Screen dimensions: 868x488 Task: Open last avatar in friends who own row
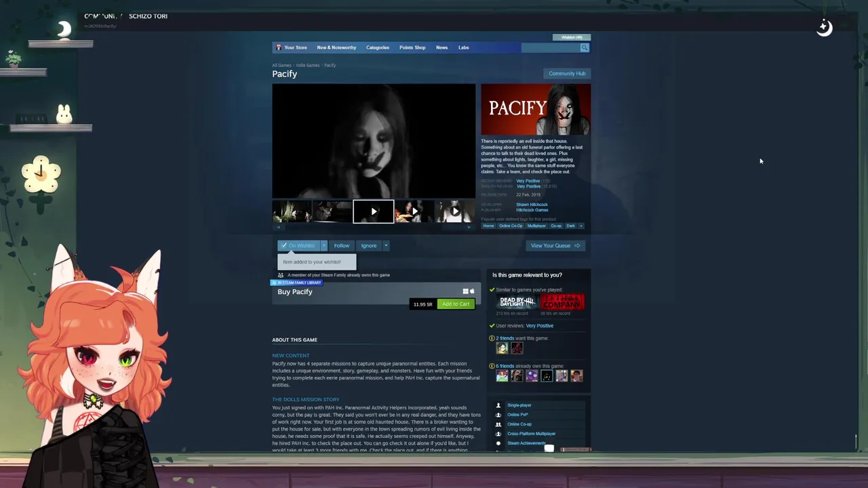[576, 375]
